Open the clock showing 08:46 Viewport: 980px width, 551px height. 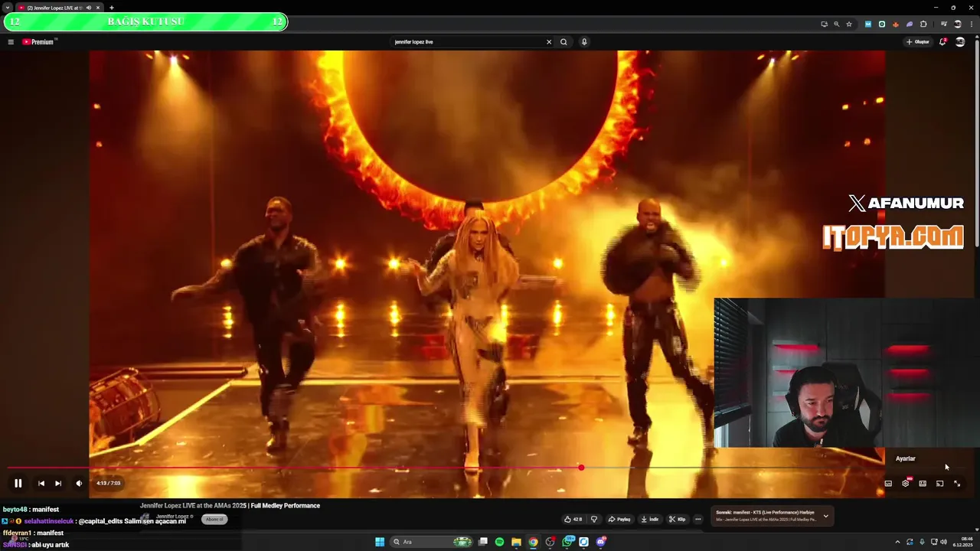point(962,542)
